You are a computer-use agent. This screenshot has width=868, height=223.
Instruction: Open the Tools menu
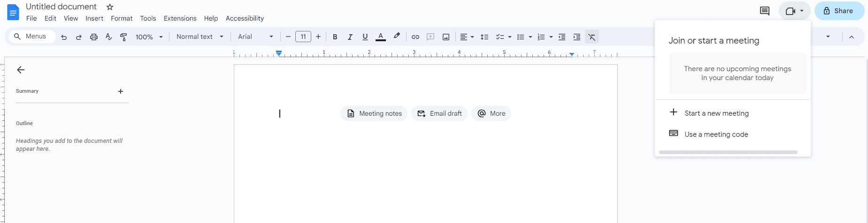click(148, 18)
